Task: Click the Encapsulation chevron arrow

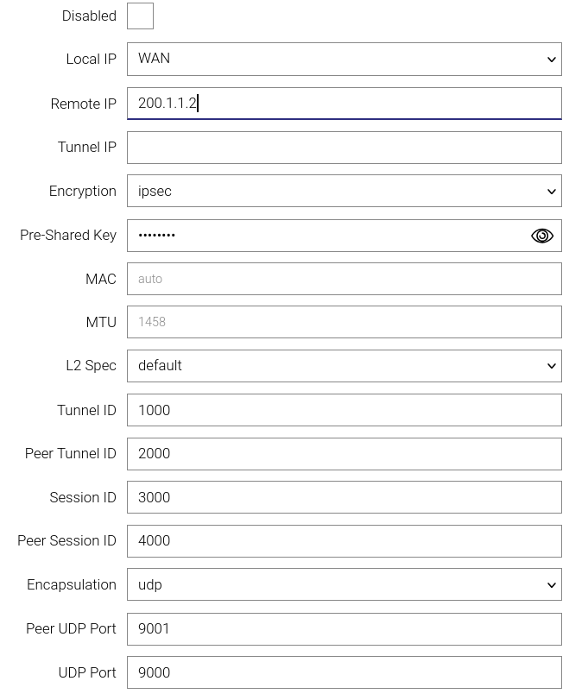Action: [552, 585]
